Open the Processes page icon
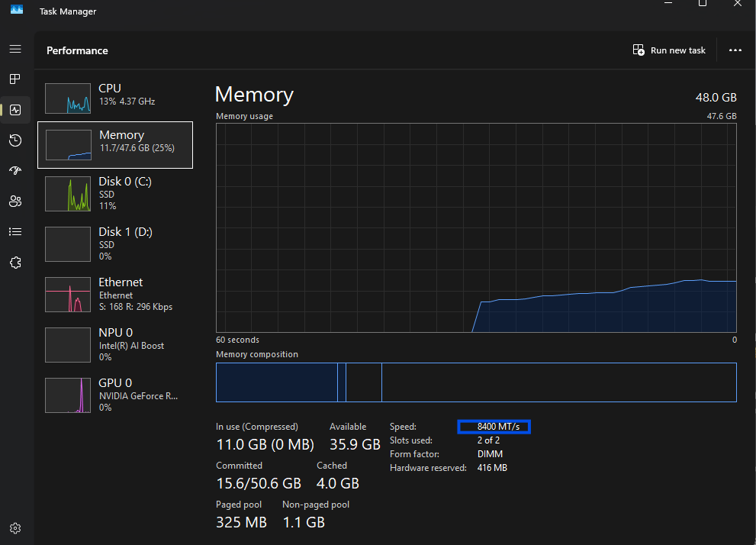This screenshot has width=756, height=545. pyautogui.click(x=15, y=79)
